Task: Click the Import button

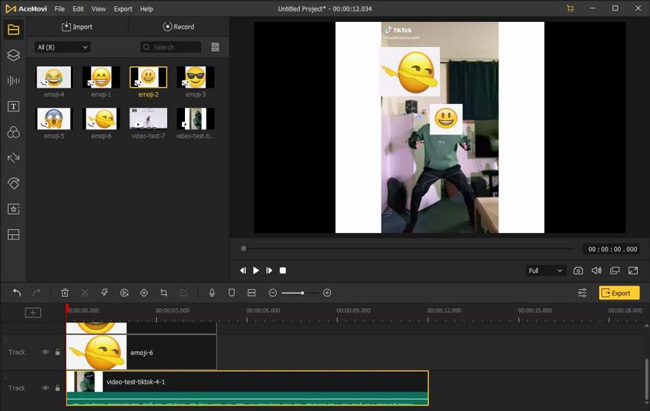Action: (x=77, y=27)
